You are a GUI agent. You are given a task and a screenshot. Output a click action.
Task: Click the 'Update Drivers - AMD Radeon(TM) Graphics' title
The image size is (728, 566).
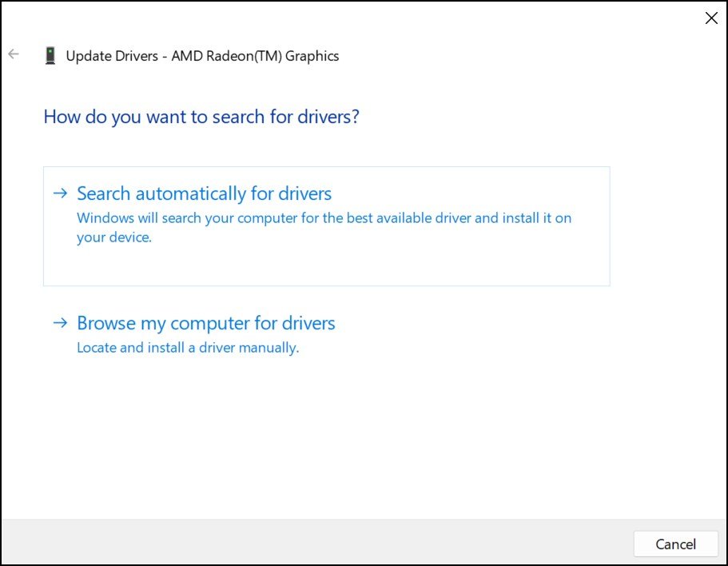202,56
